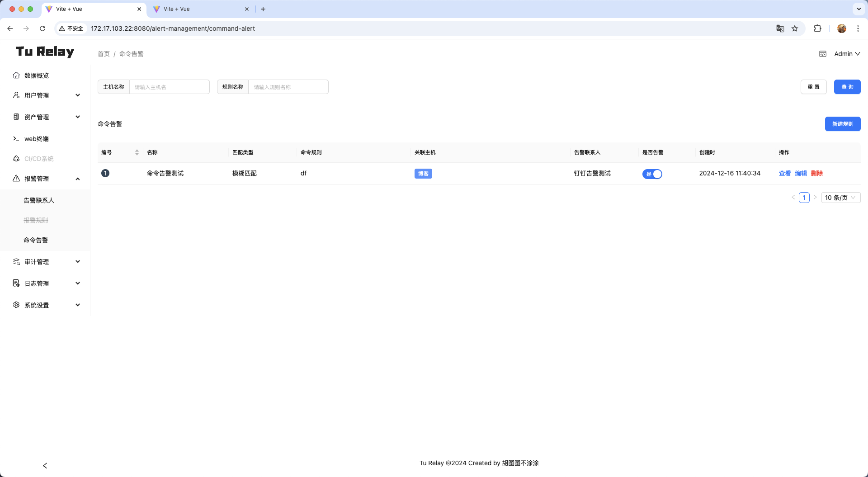Open the 10条/页 page size dropdown
The image size is (868, 477).
coord(840,197)
